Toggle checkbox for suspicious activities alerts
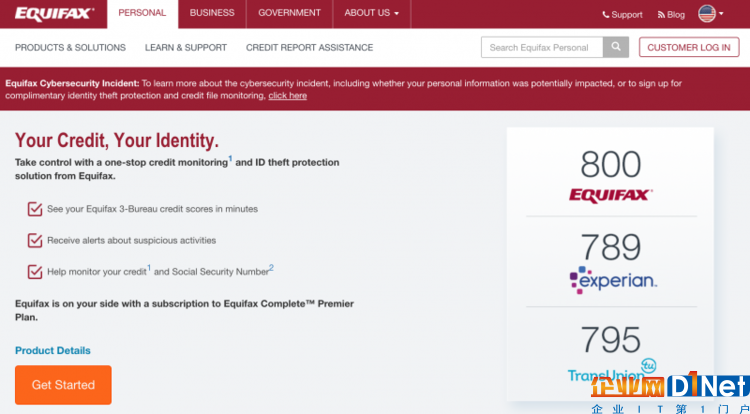 pyautogui.click(x=35, y=240)
